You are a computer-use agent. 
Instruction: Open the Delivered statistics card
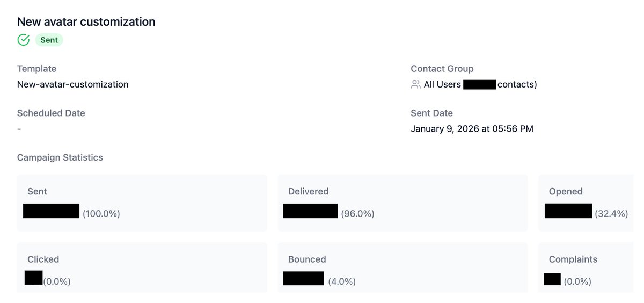click(402, 203)
